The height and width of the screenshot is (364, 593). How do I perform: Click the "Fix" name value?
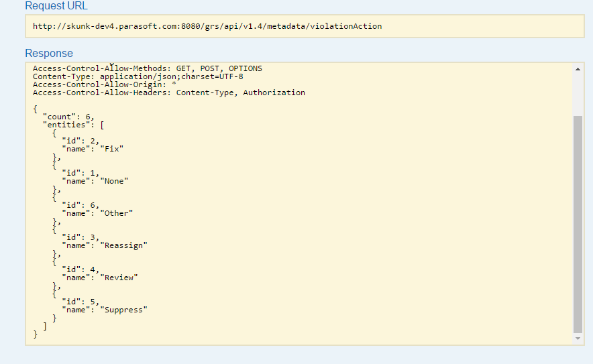(x=112, y=149)
